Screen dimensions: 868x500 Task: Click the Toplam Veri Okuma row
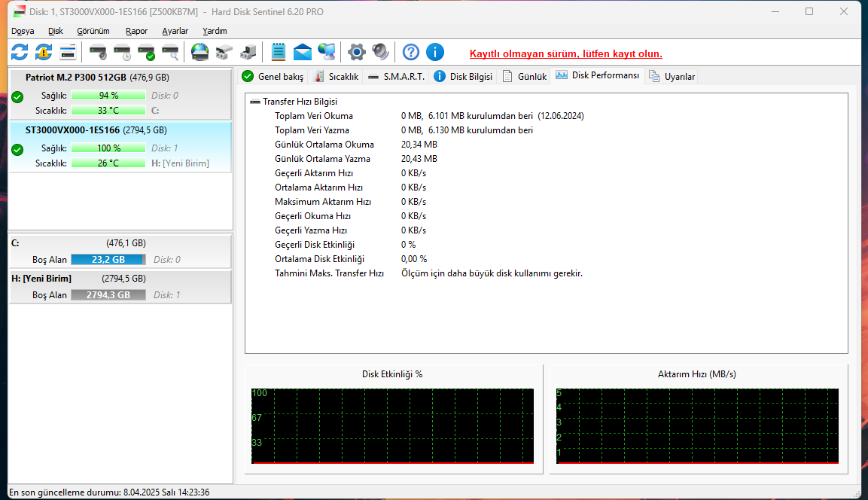(x=429, y=116)
